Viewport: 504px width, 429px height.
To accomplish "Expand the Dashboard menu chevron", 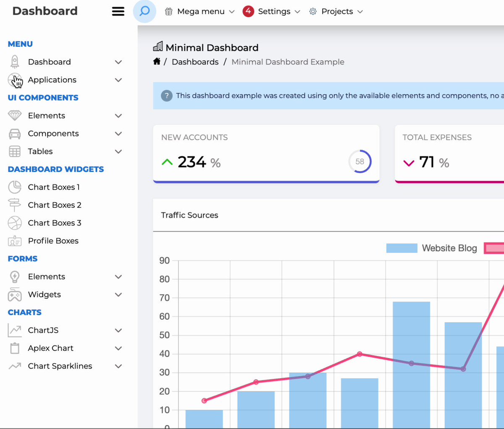I will coord(118,62).
